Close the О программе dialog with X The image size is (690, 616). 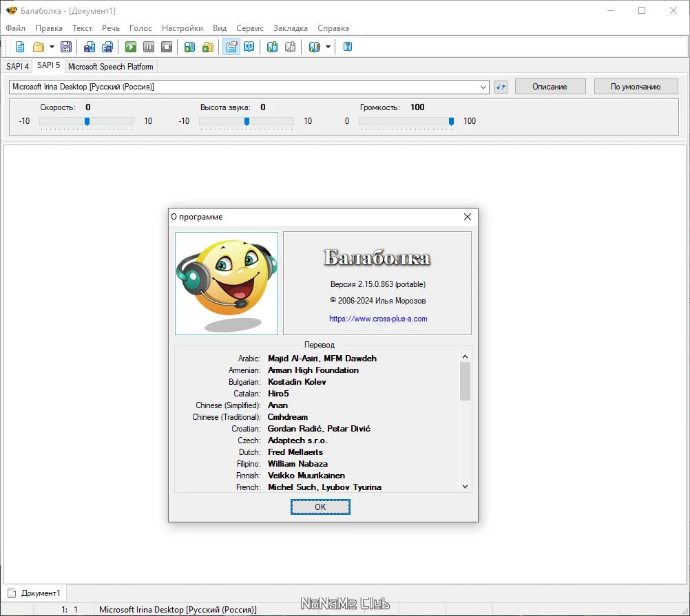[x=468, y=217]
